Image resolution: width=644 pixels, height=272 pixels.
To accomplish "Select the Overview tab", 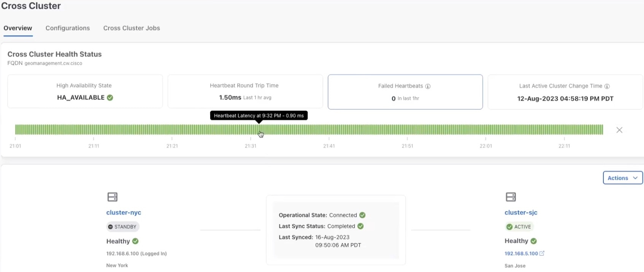I will (18, 28).
